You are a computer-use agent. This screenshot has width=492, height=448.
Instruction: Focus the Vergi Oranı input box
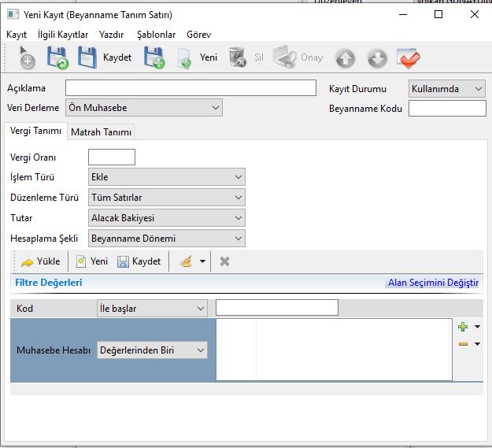pos(112,157)
